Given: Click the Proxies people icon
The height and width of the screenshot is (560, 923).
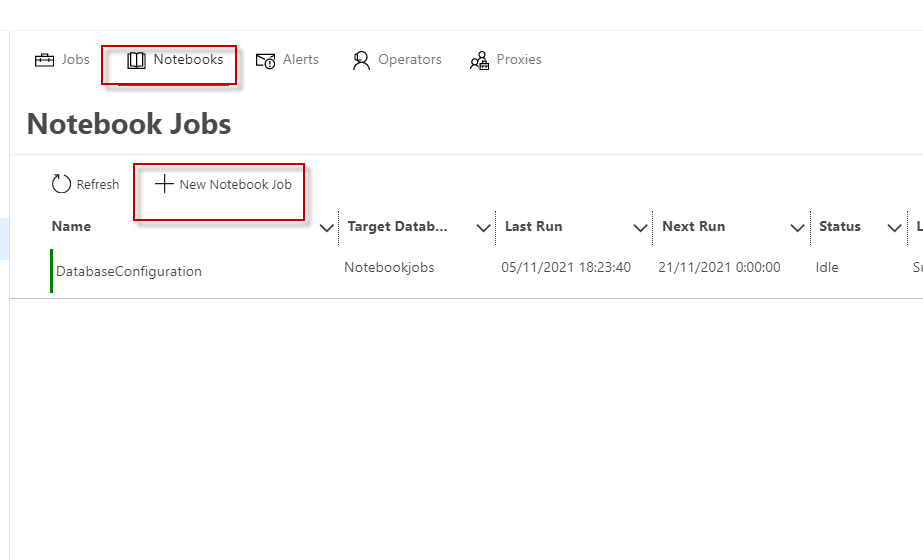Looking at the screenshot, I should tap(480, 61).
